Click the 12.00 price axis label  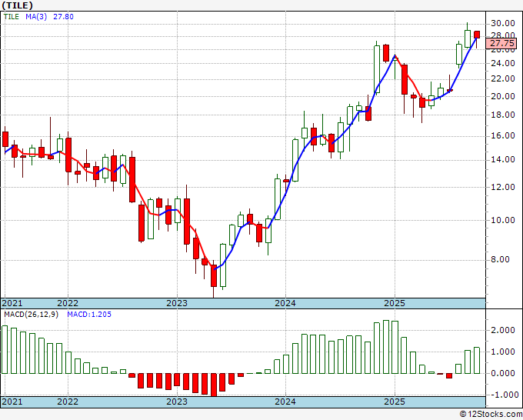click(502, 187)
